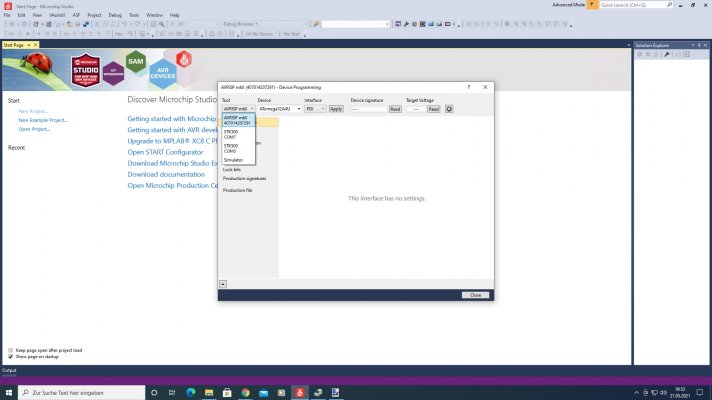Click Open Microchip Production Center link
This screenshot has height=400, width=712.
(x=172, y=185)
